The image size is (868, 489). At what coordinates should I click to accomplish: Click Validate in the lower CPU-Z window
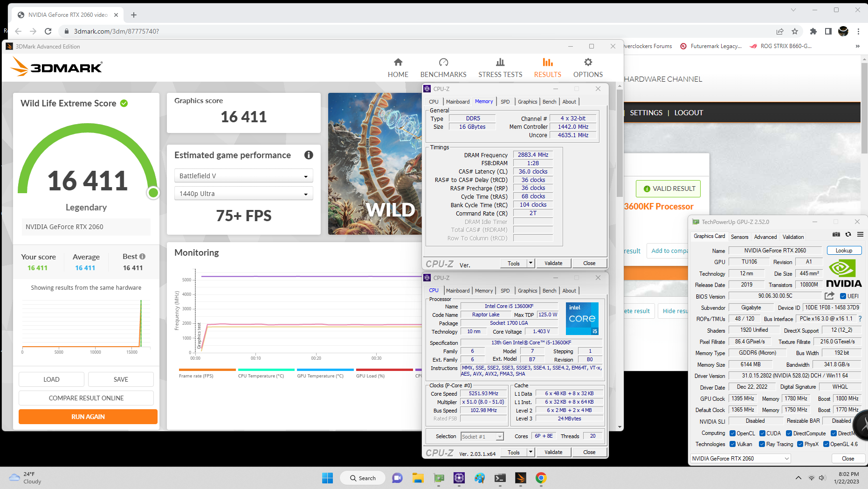(553, 452)
